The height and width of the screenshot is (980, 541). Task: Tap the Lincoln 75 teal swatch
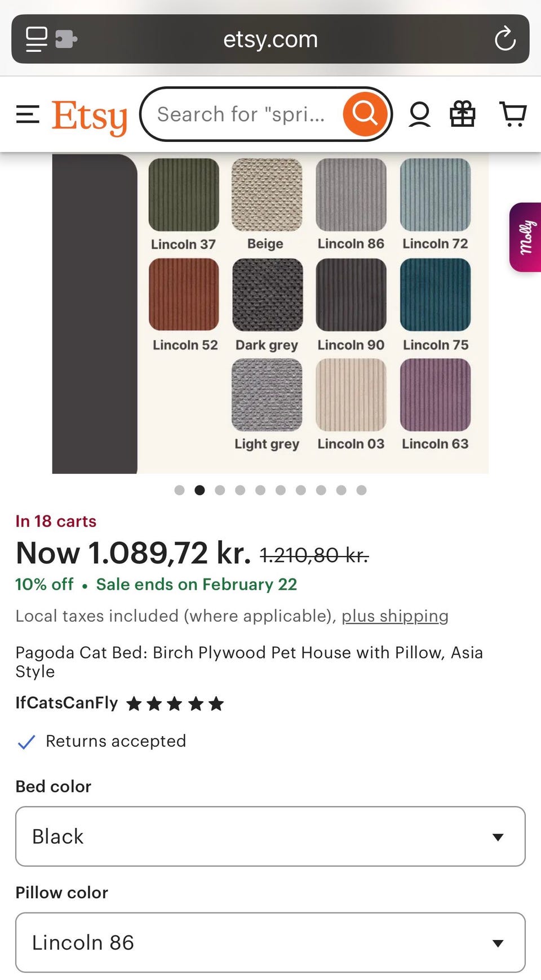pos(435,295)
